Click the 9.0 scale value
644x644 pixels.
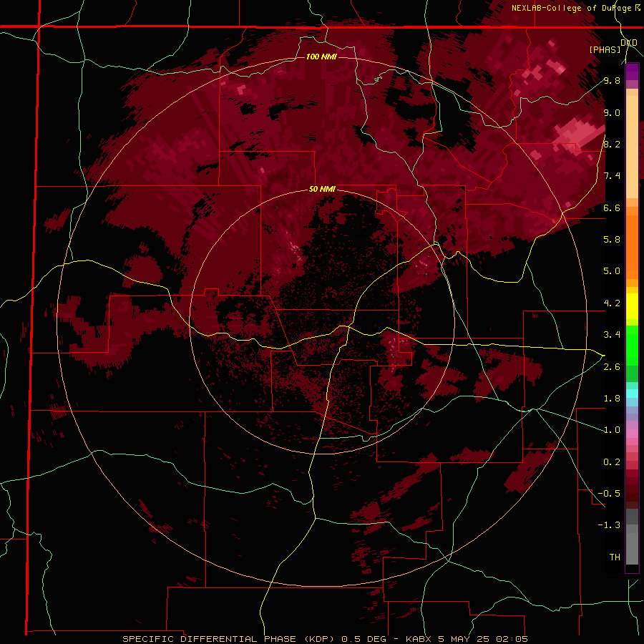[612, 112]
